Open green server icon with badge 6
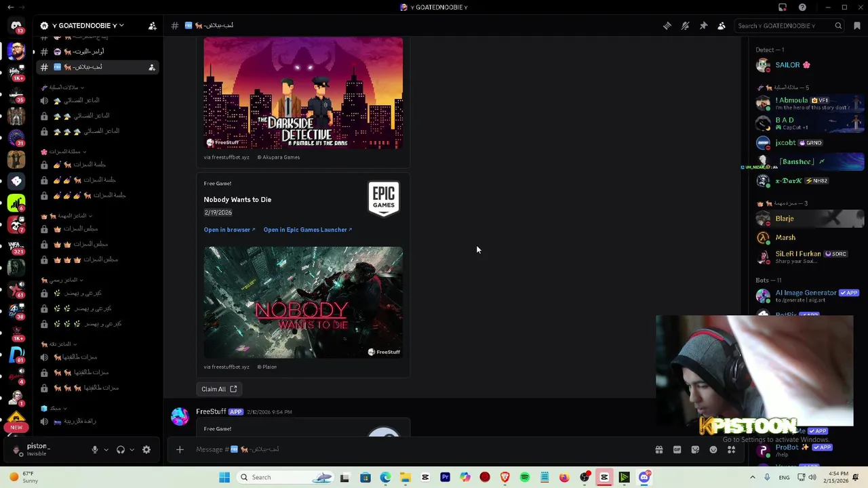The width and height of the screenshot is (868, 488). 16,203
